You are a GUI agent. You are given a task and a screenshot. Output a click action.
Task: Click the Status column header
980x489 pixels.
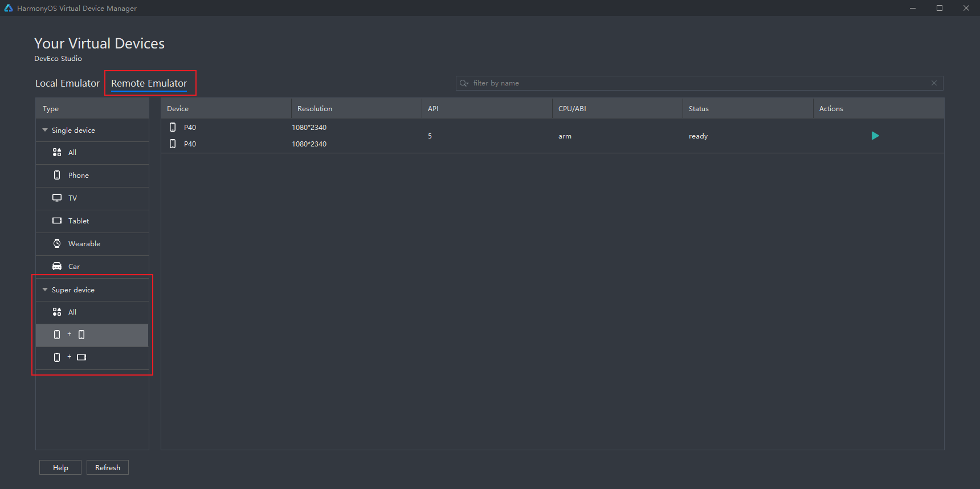coord(699,109)
